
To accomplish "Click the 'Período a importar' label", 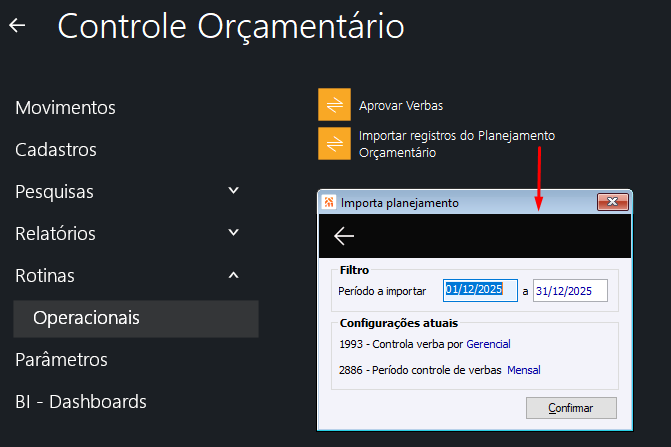I will pyautogui.click(x=382, y=291).
